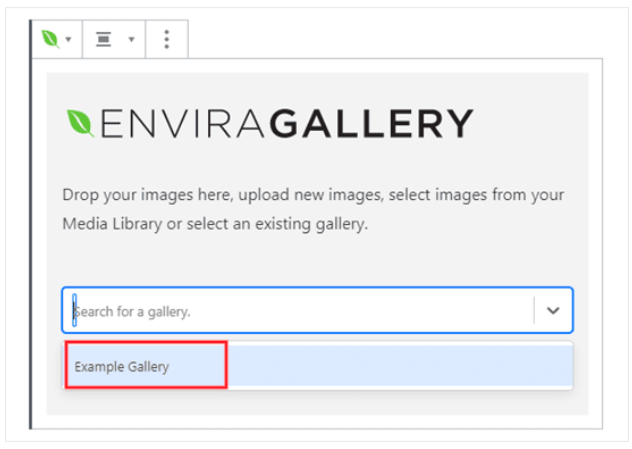
Task: Open the three-dot block options menu
Action: coord(166,39)
